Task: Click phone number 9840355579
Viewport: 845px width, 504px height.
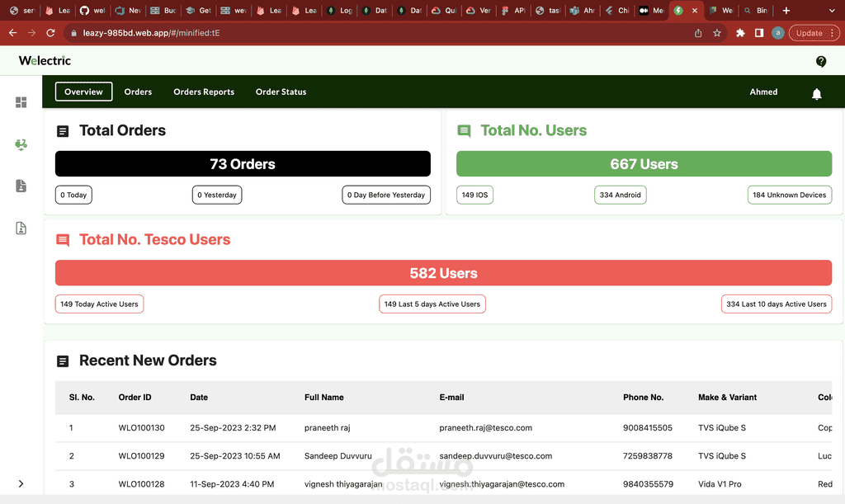Action: coord(648,484)
